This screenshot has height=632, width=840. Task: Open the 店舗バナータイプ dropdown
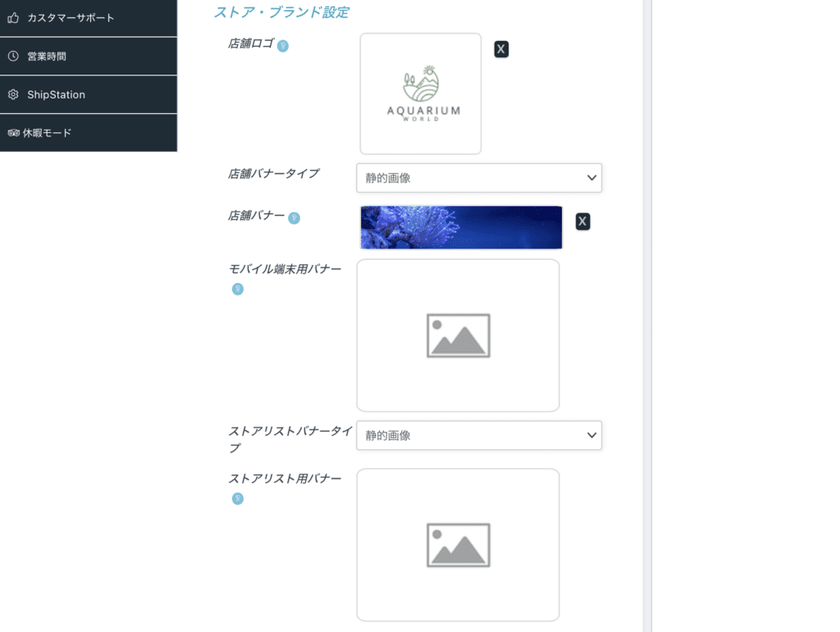pyautogui.click(x=478, y=178)
